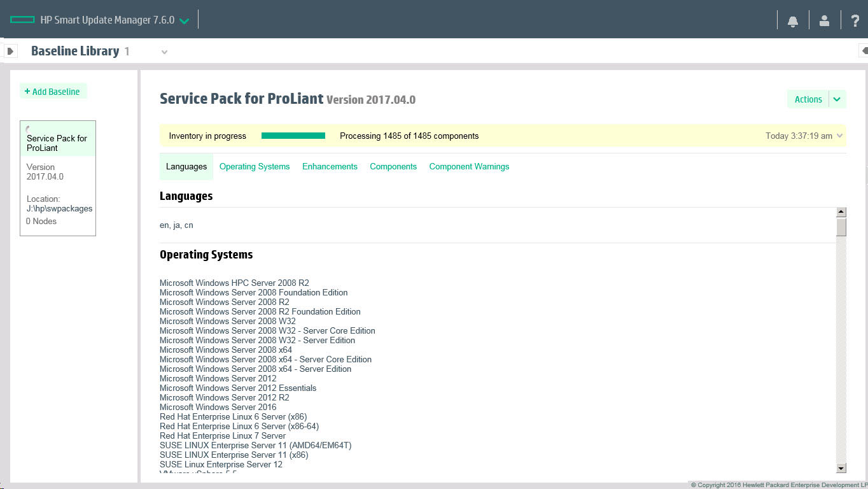Open the help question mark icon
Viewport: 868px width, 489px height.
855,20
